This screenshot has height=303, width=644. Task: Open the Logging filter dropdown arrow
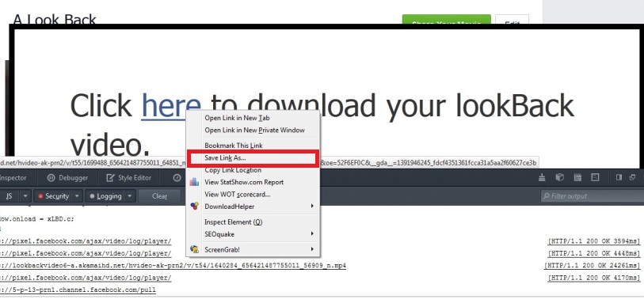click(130, 196)
